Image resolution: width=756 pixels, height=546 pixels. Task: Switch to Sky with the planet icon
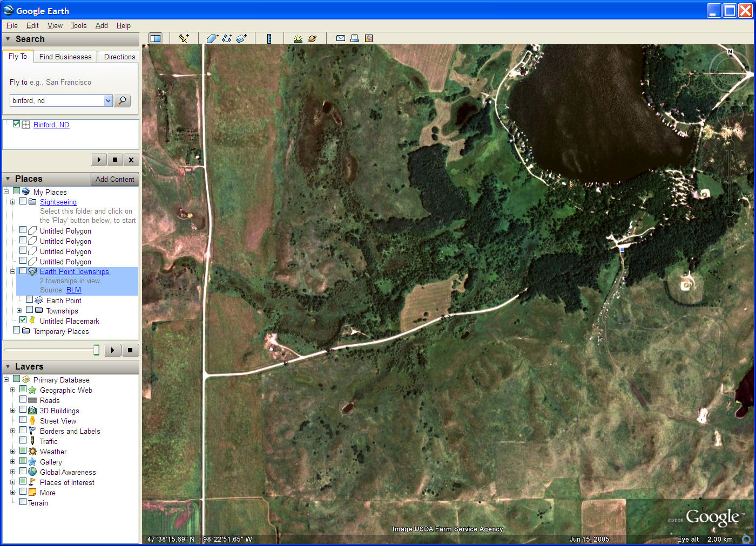[x=312, y=38]
